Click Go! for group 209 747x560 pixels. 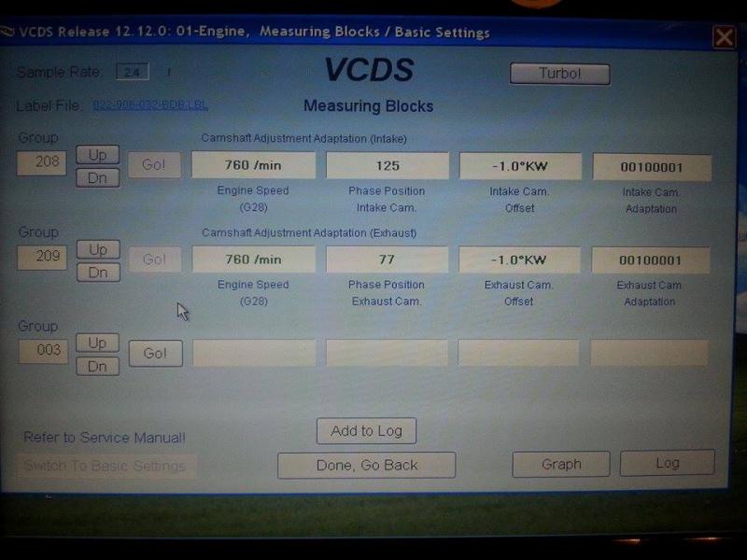[155, 259]
